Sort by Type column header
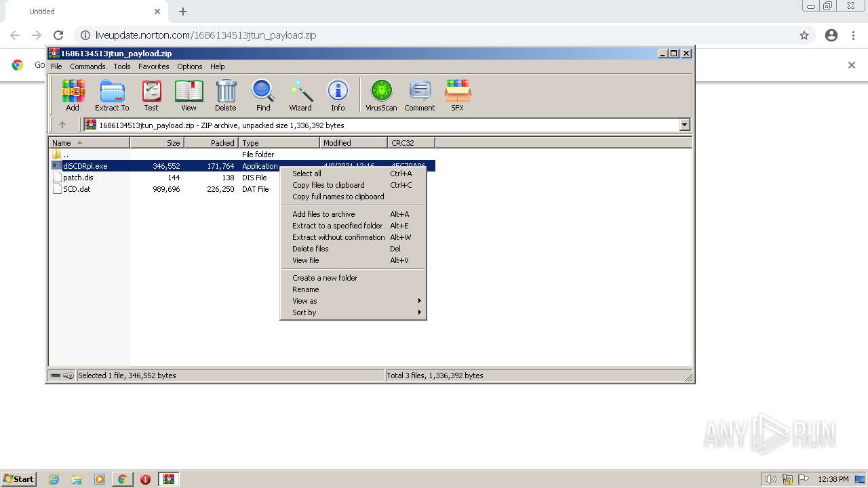This screenshot has width=868, height=488. tap(279, 143)
